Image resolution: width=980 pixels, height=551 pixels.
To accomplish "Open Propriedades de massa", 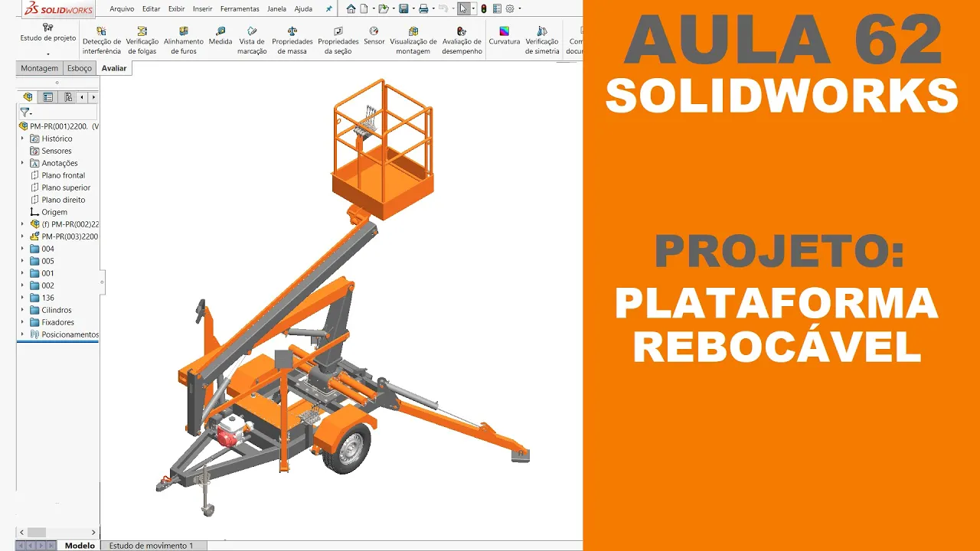I will [x=292, y=41].
